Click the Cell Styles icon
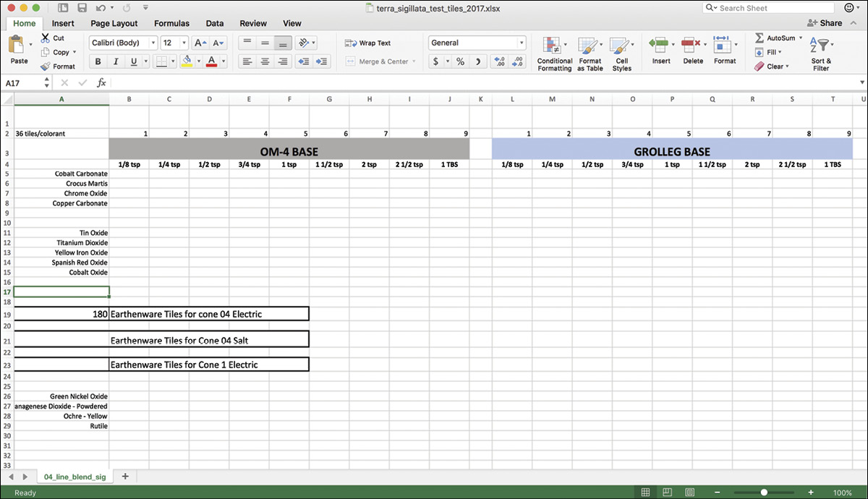Image resolution: width=868 pixels, height=499 pixels. point(621,46)
